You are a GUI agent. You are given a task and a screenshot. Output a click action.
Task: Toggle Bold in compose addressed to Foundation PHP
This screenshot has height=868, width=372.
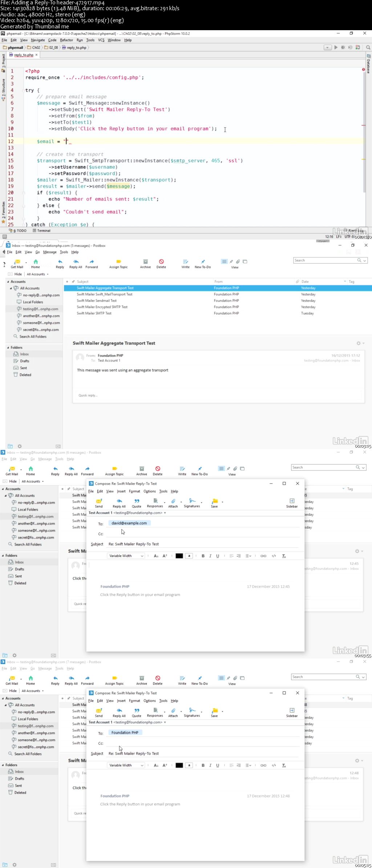coord(203,765)
